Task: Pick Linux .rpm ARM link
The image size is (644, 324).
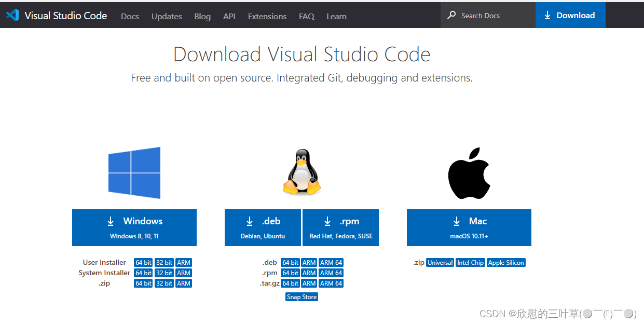Action: pyautogui.click(x=309, y=273)
